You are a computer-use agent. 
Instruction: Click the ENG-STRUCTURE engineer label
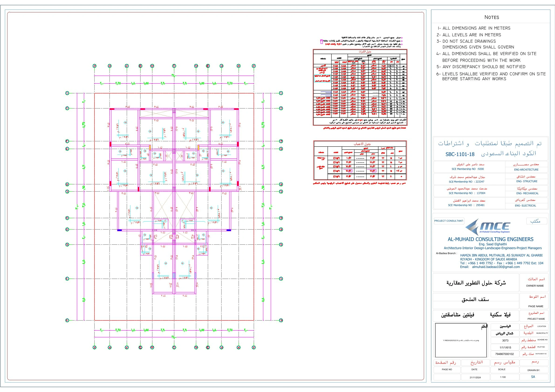pos(527,181)
